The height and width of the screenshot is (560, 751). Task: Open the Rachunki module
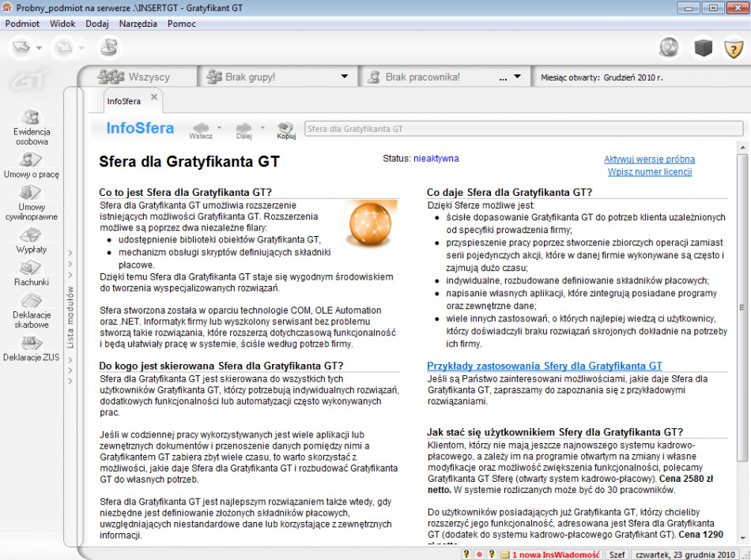(31, 272)
